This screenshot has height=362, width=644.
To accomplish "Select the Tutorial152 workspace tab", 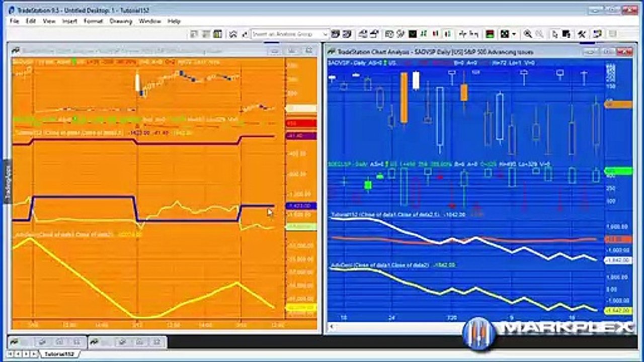I will 59,354.
